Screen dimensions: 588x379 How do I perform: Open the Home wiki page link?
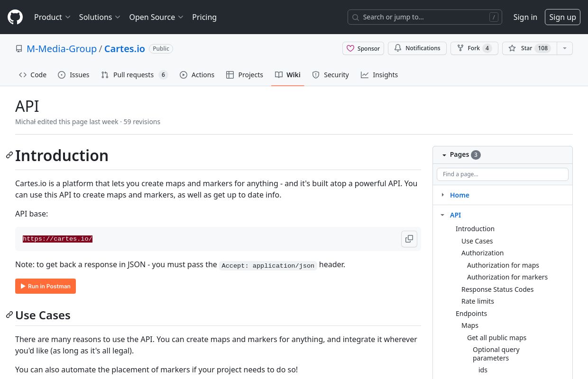tap(459, 195)
